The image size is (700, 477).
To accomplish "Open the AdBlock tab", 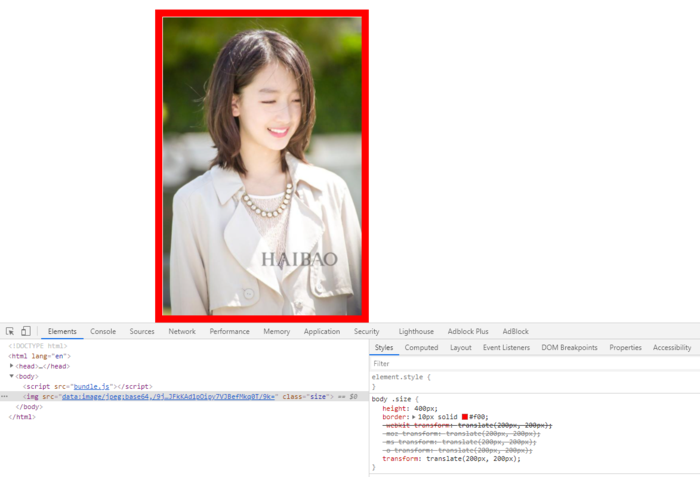I will click(x=516, y=331).
